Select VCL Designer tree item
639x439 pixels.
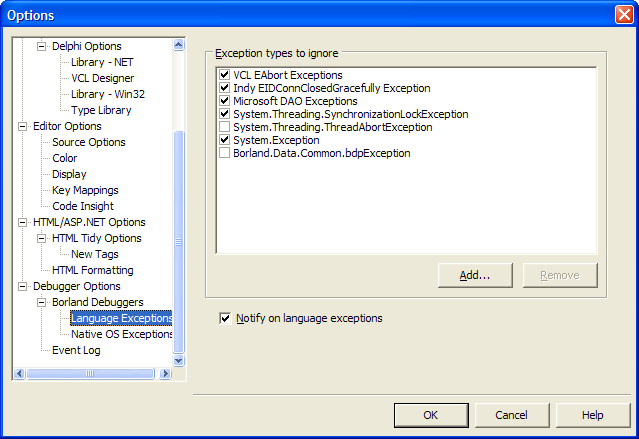(x=103, y=78)
